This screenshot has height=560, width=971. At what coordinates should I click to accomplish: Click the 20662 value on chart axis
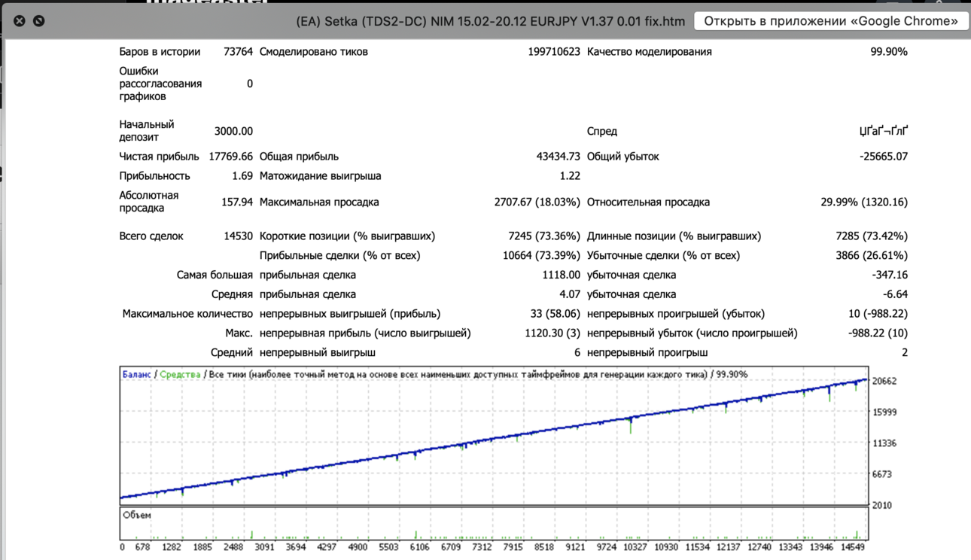click(x=884, y=381)
